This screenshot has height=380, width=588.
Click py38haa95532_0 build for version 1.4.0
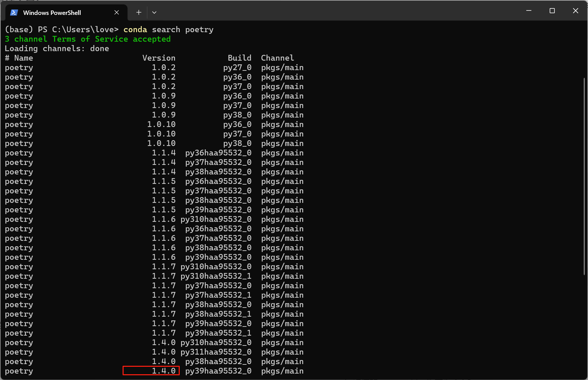coord(218,362)
